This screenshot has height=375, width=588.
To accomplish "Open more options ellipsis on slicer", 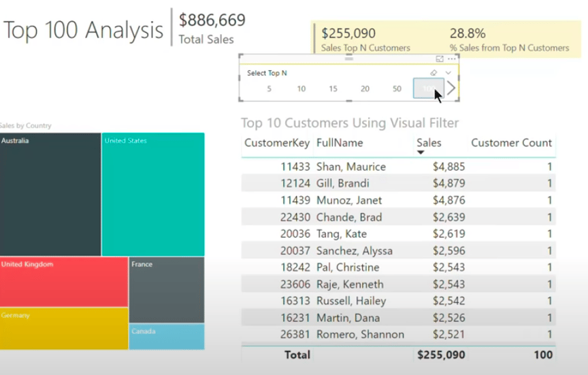I will (451, 59).
